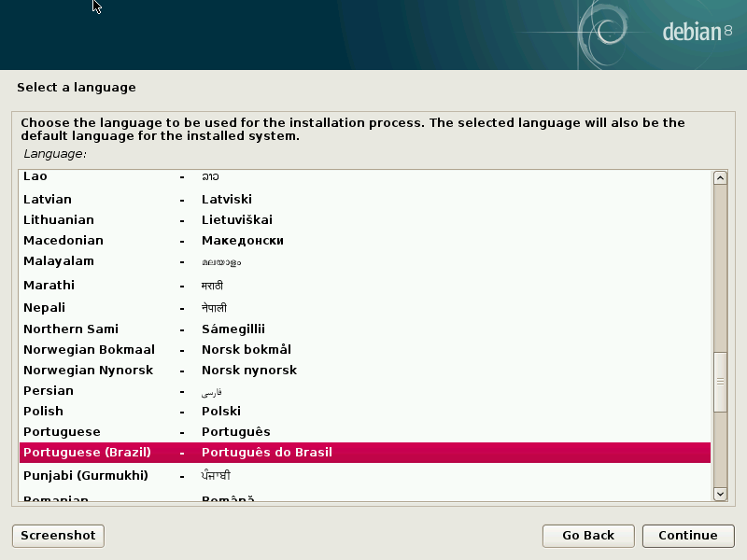Select Lao from language list
Image resolution: width=747 pixels, height=560 pixels.
coord(364,176)
